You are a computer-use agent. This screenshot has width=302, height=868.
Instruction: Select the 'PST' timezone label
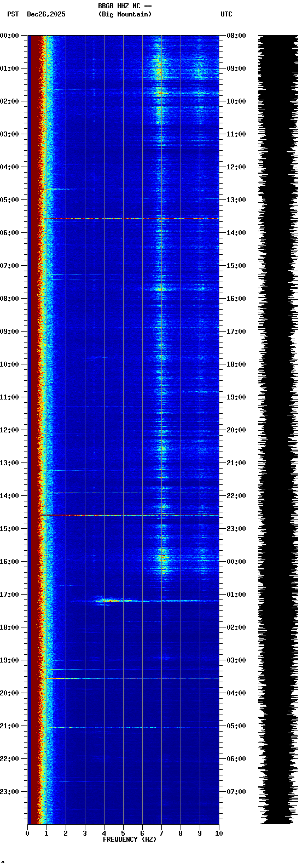(13, 14)
